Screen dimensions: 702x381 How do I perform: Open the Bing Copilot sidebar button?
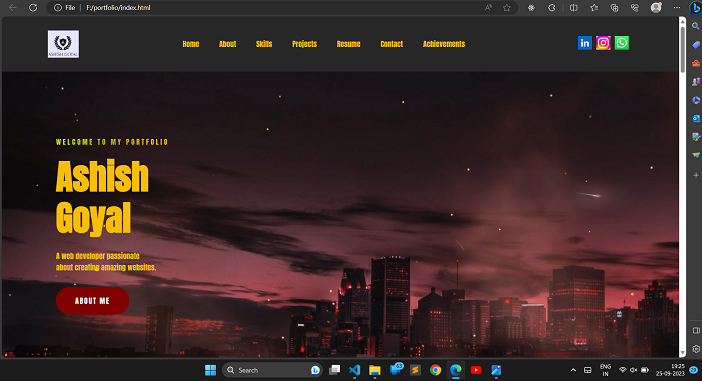(695, 8)
